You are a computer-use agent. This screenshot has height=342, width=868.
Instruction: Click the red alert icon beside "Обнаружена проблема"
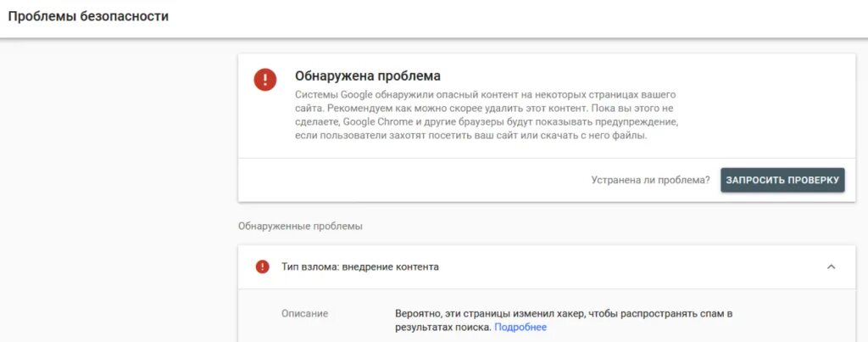coord(265,80)
